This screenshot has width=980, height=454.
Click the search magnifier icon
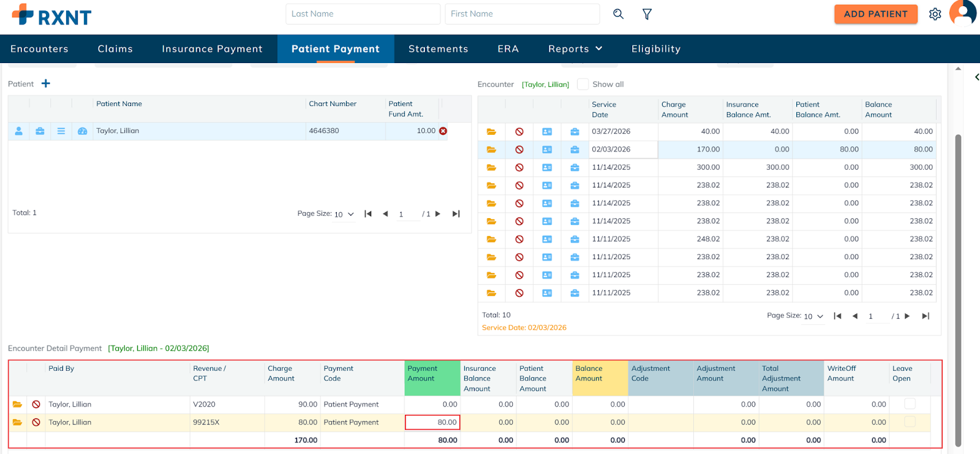pyautogui.click(x=618, y=14)
